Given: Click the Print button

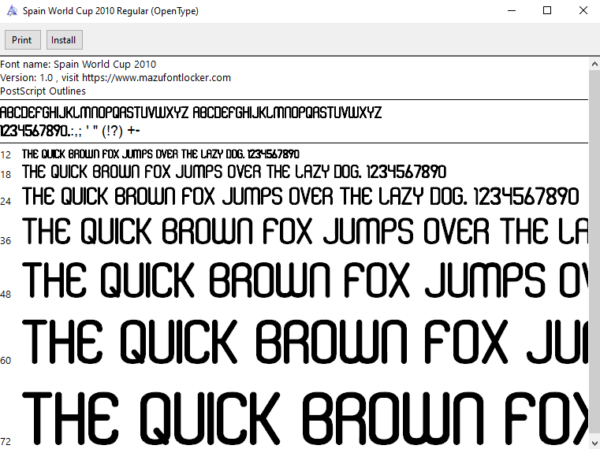Looking at the screenshot, I should click(23, 40).
